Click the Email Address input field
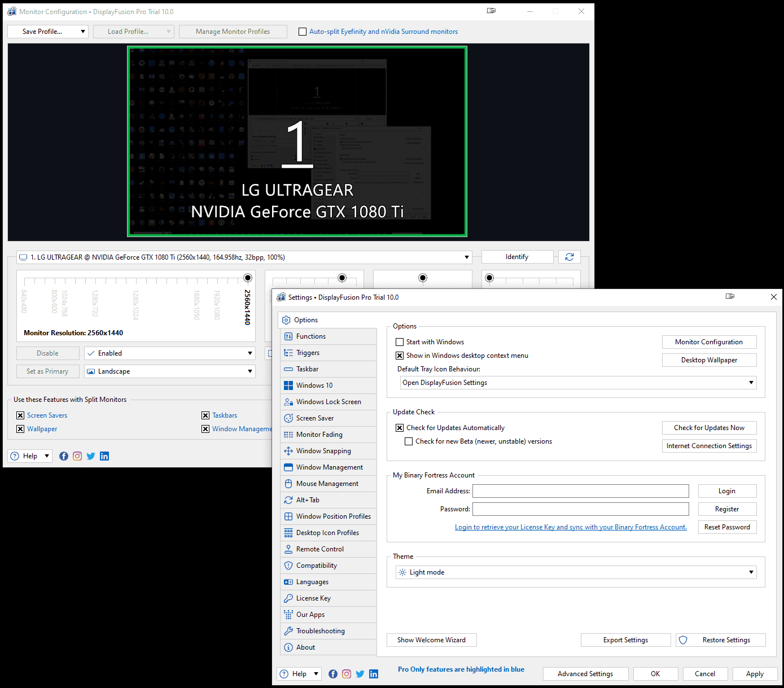 point(581,491)
